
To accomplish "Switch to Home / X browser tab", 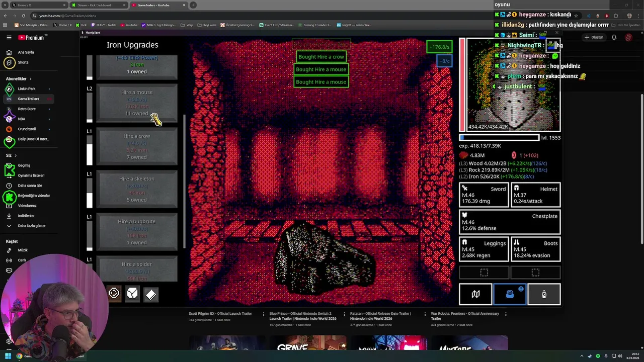I will click(x=38, y=5).
